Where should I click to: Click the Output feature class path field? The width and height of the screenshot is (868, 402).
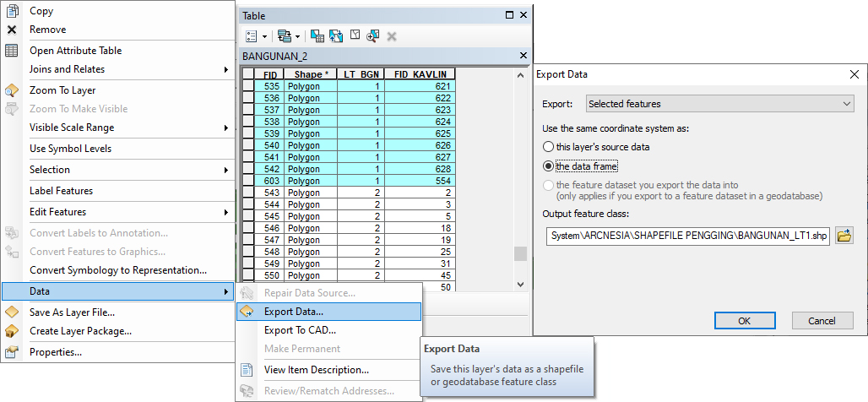[688, 236]
